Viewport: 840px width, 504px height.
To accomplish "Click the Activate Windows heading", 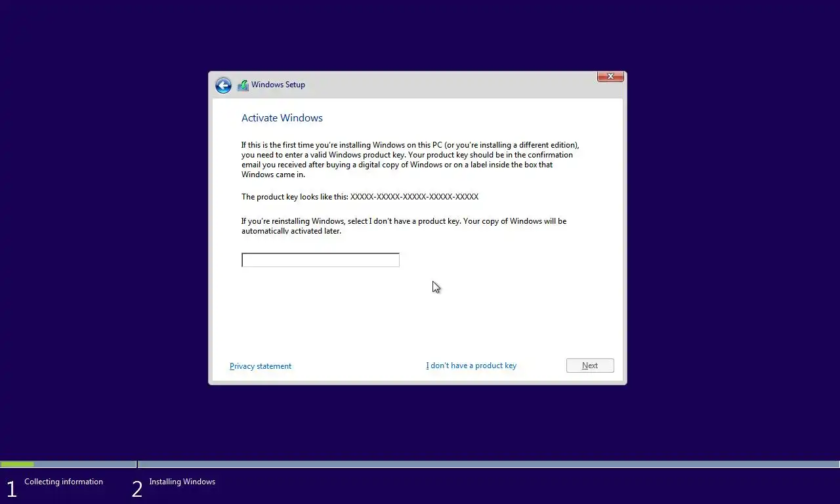I will point(282,118).
